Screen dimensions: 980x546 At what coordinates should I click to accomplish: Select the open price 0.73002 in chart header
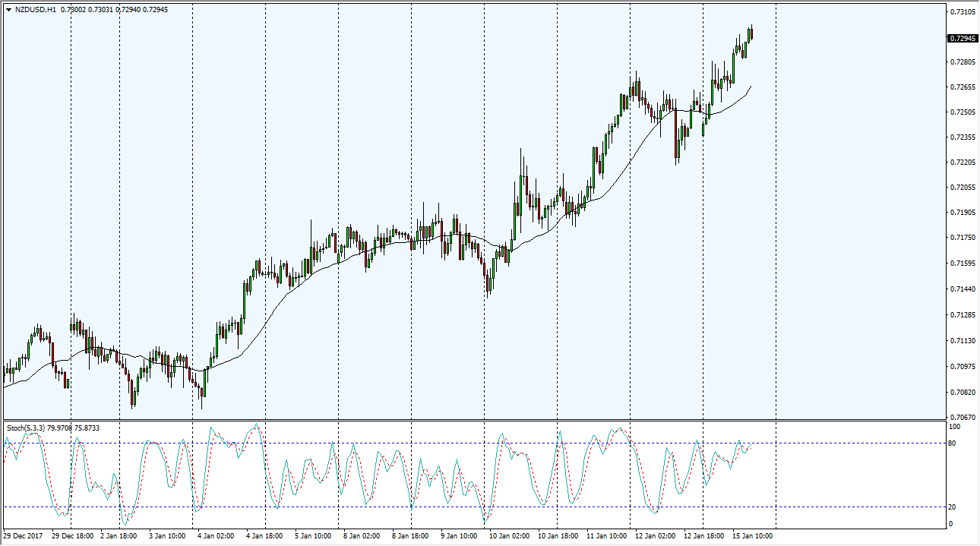(73, 10)
